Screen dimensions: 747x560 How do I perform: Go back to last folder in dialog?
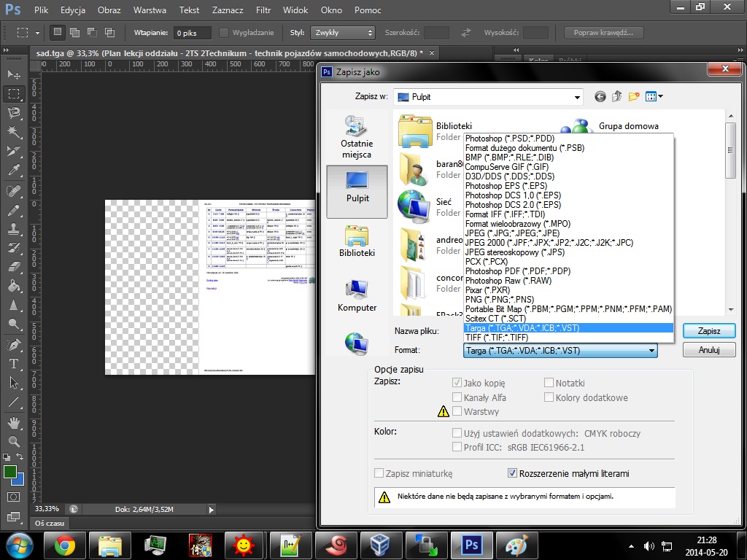click(x=600, y=97)
